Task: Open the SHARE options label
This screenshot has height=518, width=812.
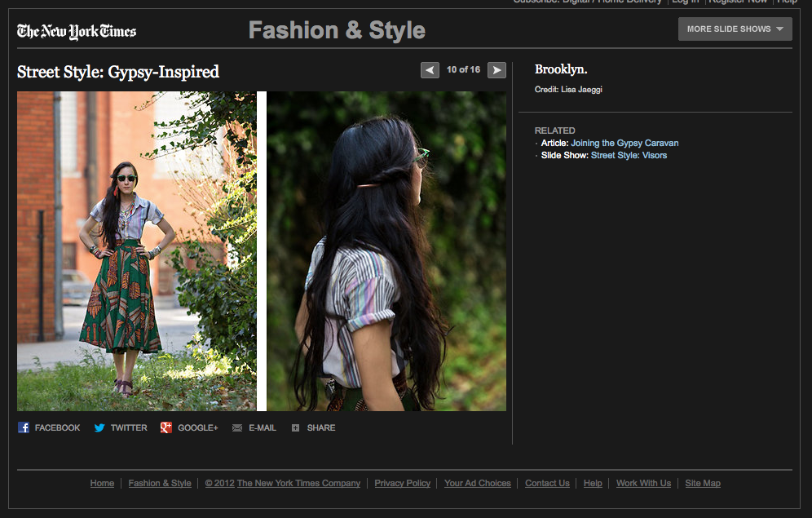Action: click(x=321, y=428)
